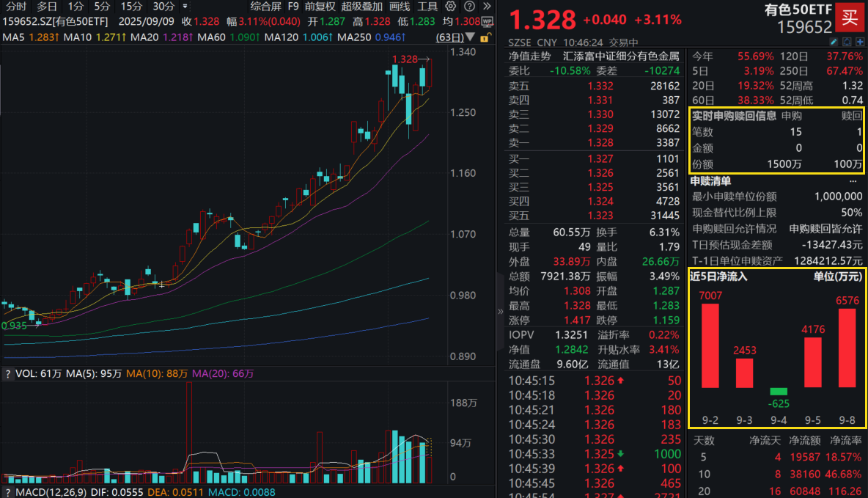This screenshot has width=868, height=498.
Task: Click the refresh icon beside the edit pencil
Action: [847, 42]
